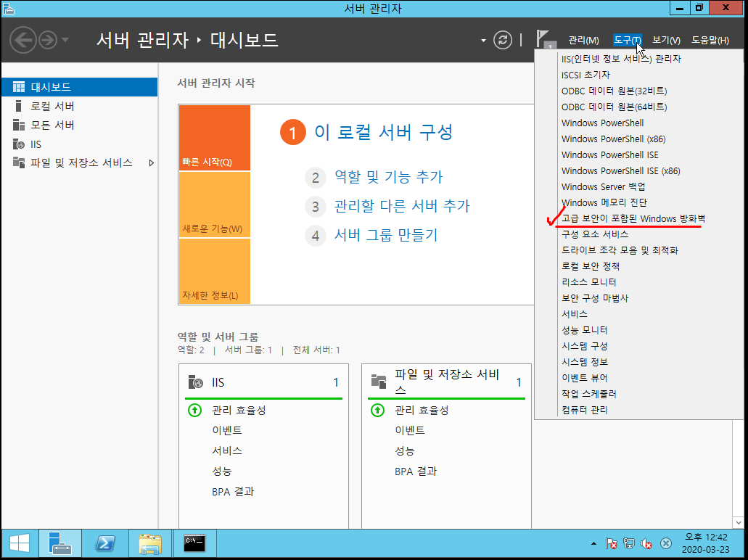748x560 pixels.
Task: Click 이벤트 in IIS tile
Action: [227, 431]
